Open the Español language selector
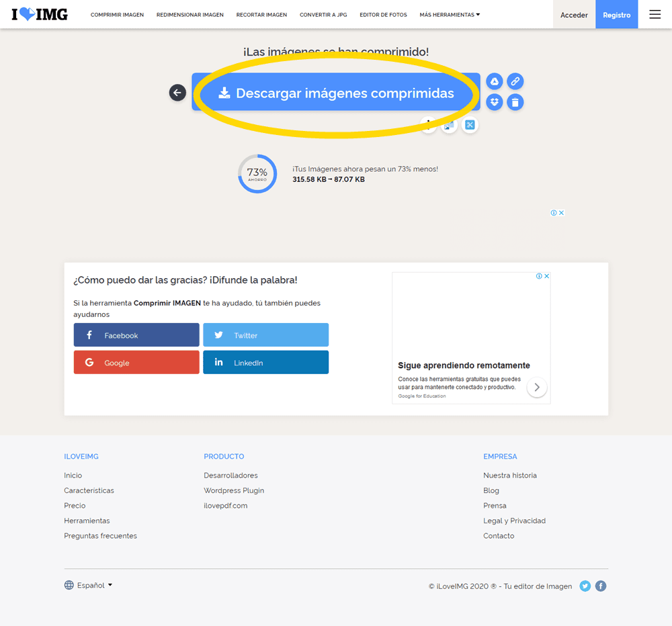This screenshot has width=672, height=626. (x=89, y=585)
